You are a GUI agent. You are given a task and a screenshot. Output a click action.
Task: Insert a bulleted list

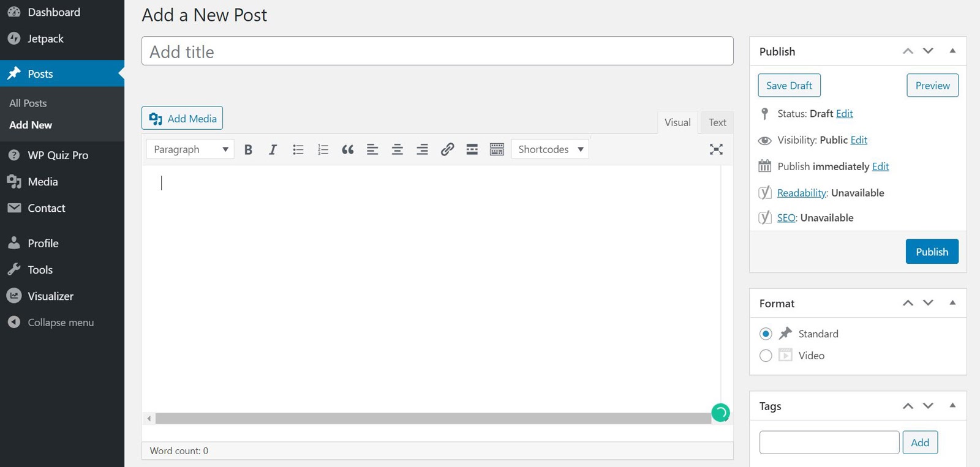[x=298, y=149]
